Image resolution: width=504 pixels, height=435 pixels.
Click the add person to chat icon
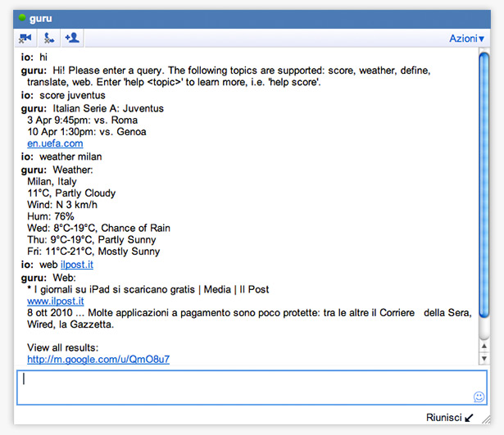(71, 38)
